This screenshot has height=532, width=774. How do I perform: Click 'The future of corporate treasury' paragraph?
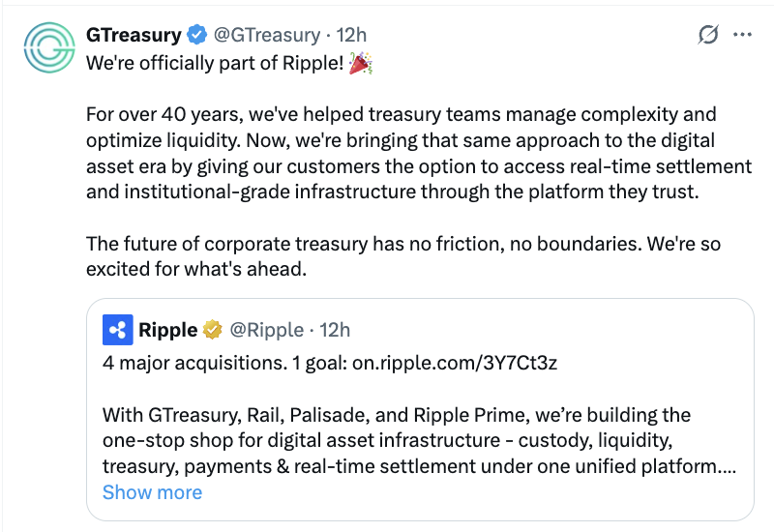403,256
